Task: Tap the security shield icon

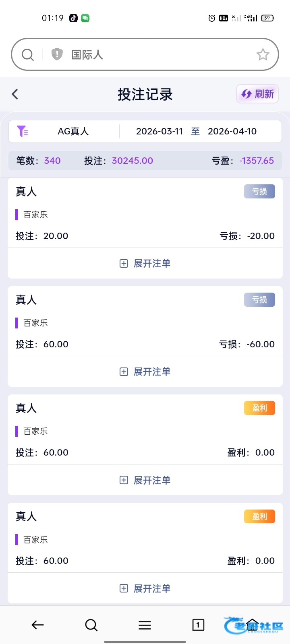Action: point(57,54)
